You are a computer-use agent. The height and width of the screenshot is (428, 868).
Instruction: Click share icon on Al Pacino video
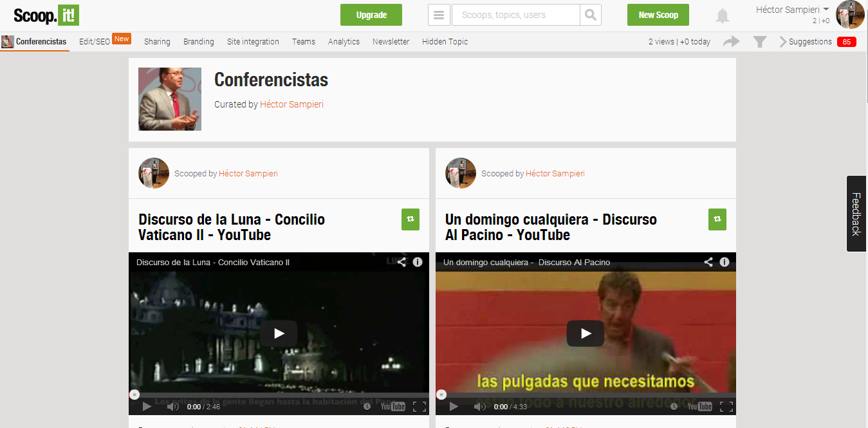708,262
